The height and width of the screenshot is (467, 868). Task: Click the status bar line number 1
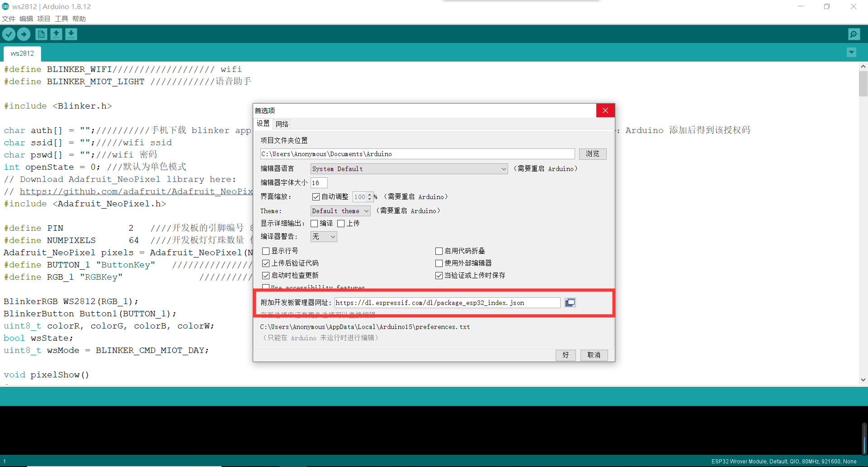tap(5, 462)
